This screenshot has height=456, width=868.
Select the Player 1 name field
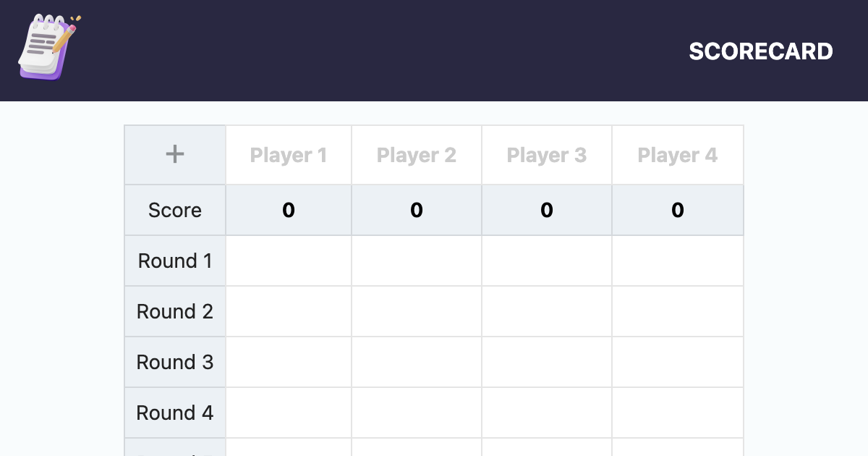tap(288, 155)
